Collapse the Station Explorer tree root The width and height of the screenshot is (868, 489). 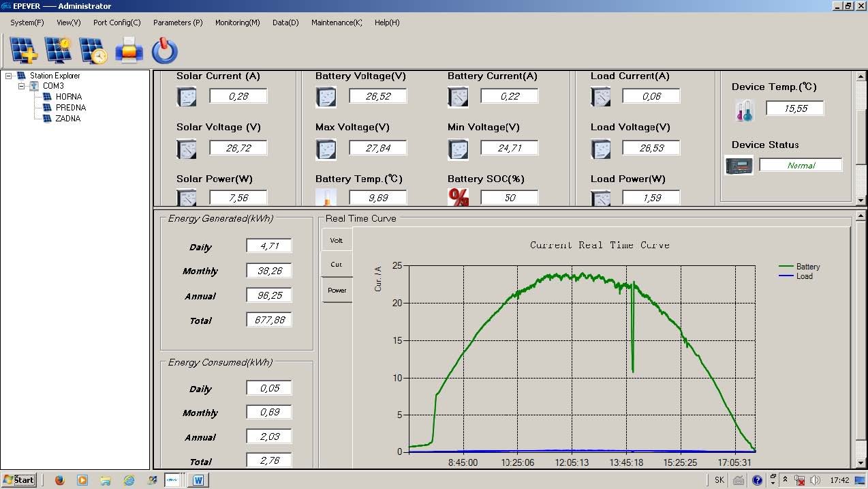(x=9, y=76)
